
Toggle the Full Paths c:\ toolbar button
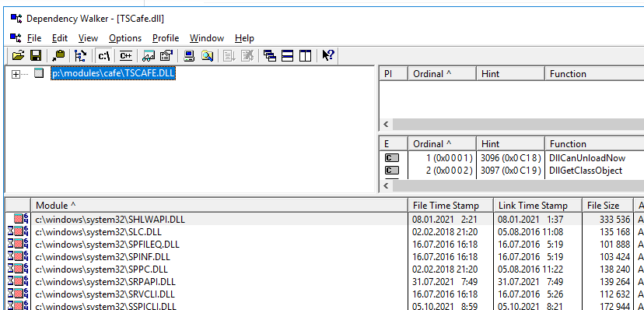coord(104,55)
